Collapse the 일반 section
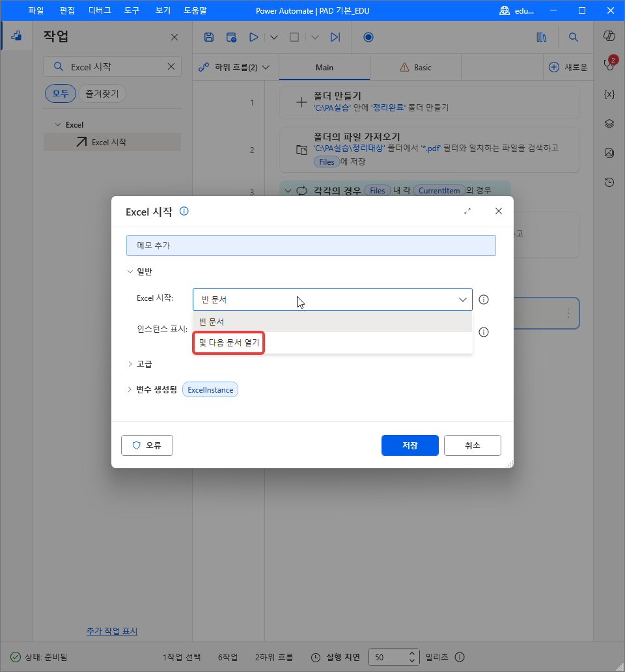This screenshot has width=625, height=672. tap(130, 272)
